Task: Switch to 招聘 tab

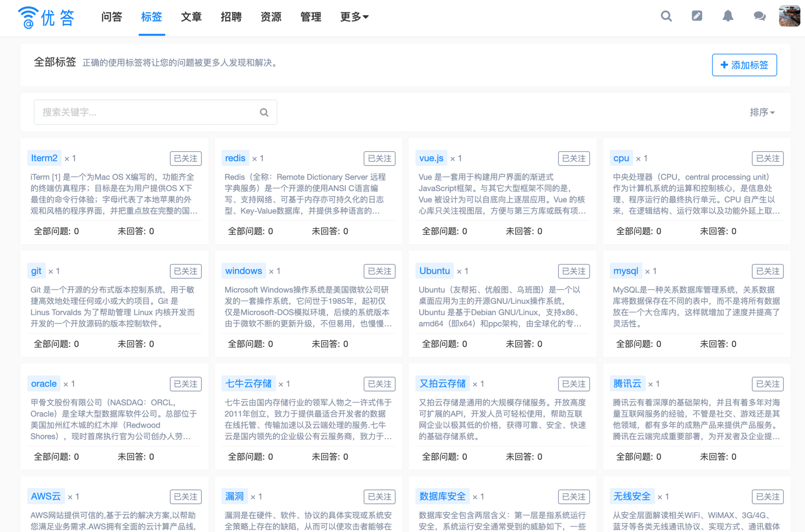Action: tap(231, 17)
